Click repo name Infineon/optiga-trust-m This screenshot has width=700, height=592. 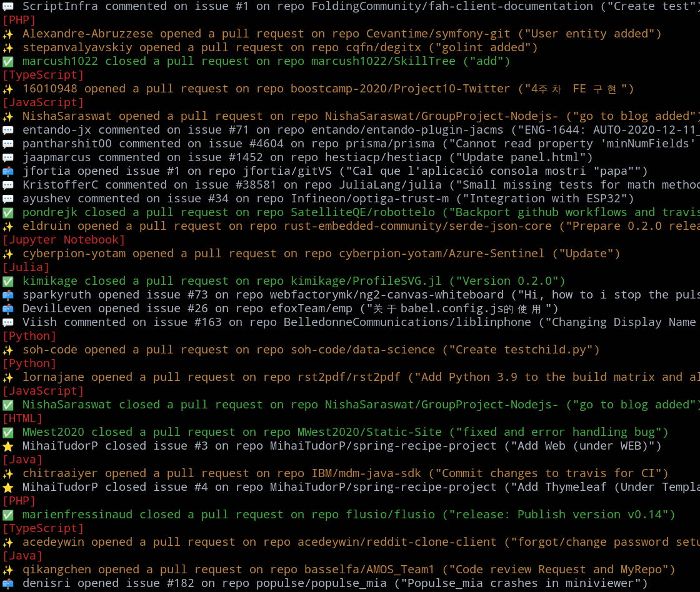tap(369, 199)
